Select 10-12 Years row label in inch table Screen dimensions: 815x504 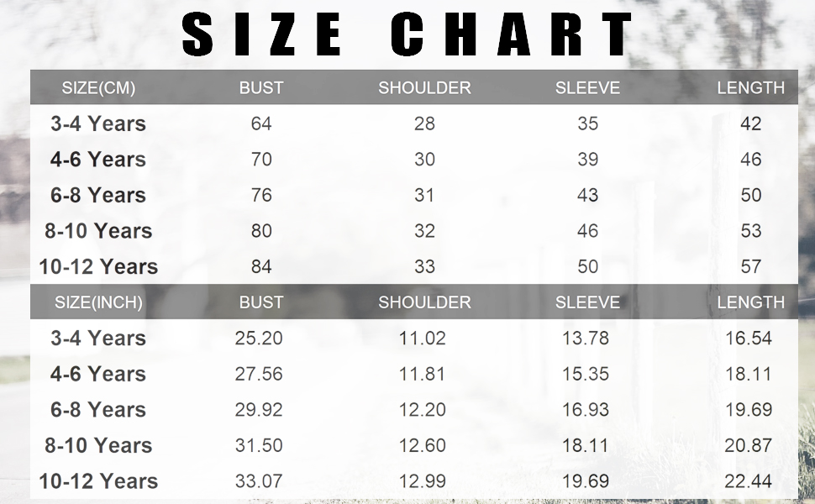click(x=98, y=481)
